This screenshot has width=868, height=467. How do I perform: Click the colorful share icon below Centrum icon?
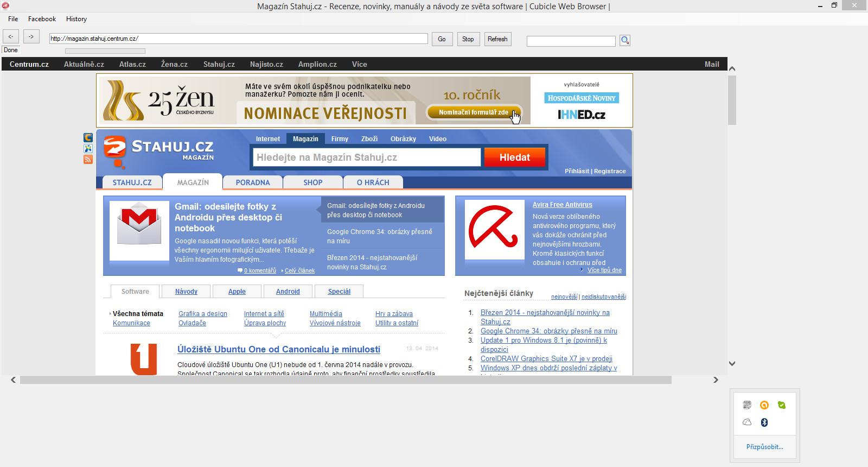click(x=88, y=148)
